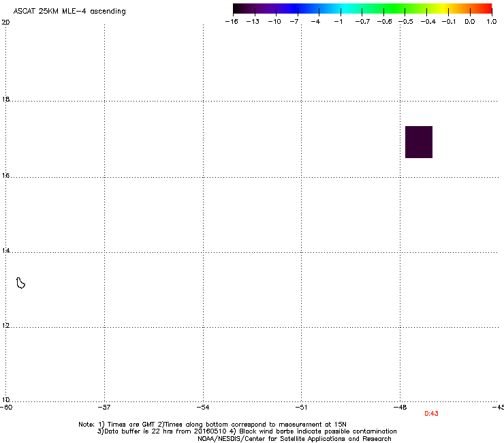Click the 0.0 color scale label
Viewport: 504px width, 443px height.
(470, 22)
